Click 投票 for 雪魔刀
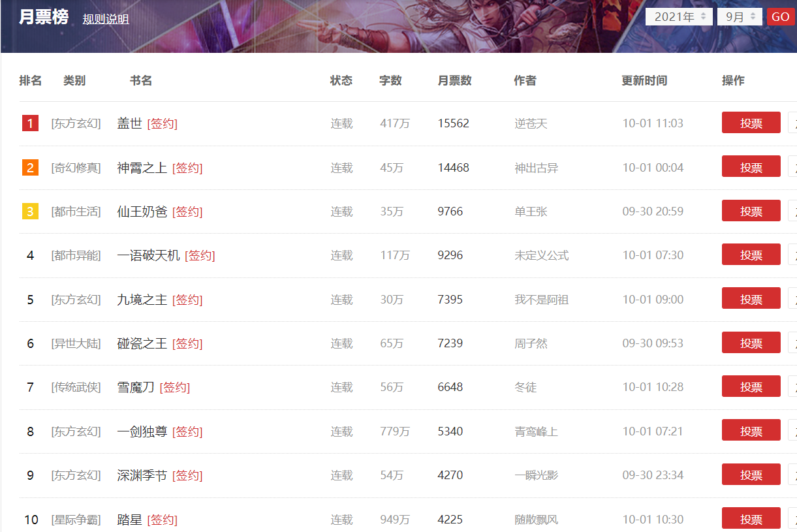 pyautogui.click(x=751, y=386)
